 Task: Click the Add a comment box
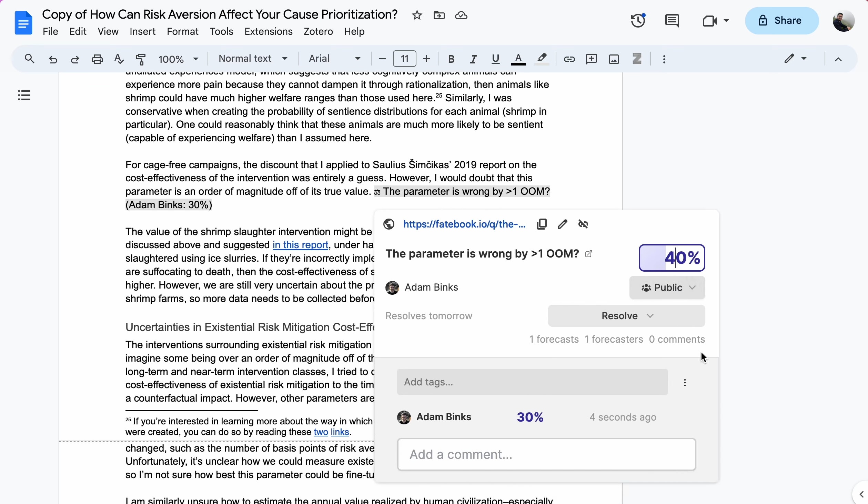pyautogui.click(x=546, y=454)
